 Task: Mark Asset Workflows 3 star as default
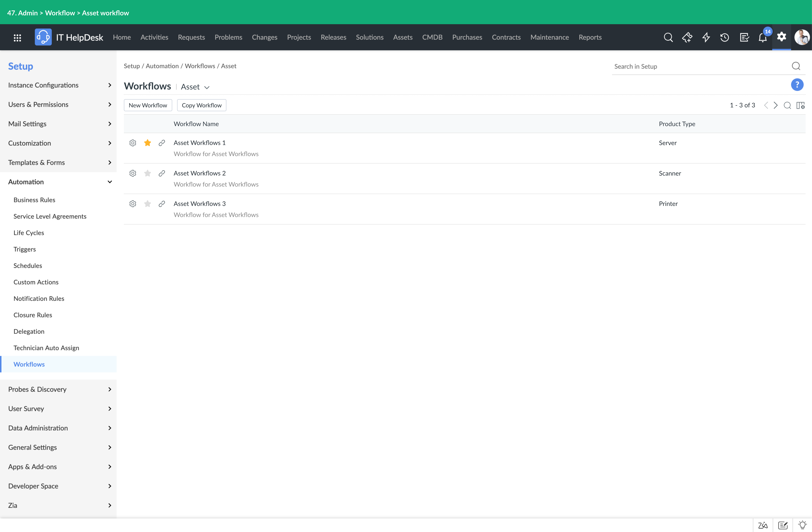click(x=147, y=204)
